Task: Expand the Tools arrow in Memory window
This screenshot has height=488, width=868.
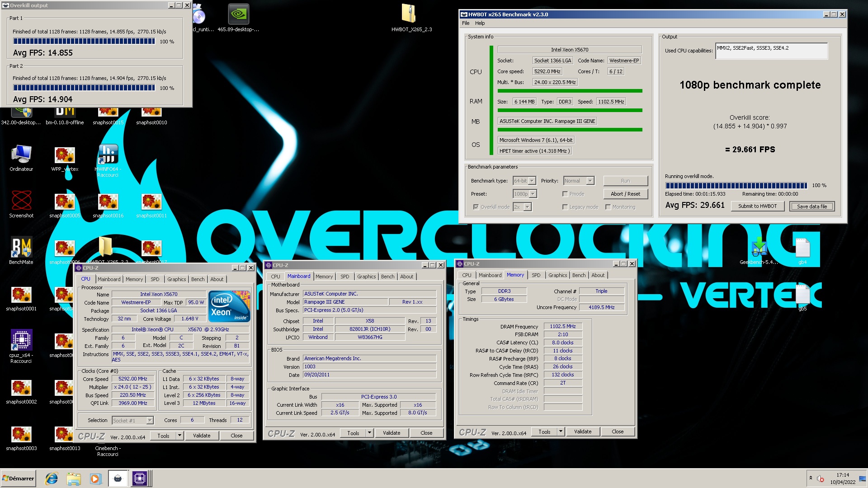Action: [561, 432]
